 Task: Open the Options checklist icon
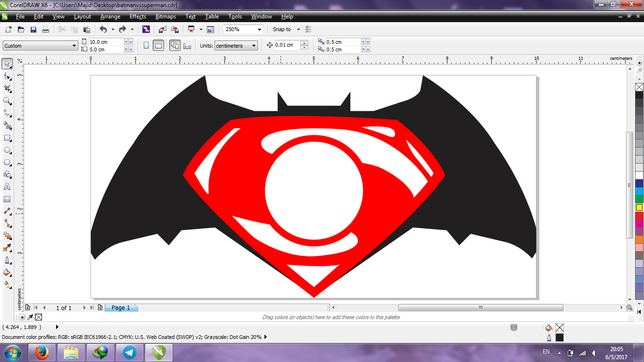tap(308, 29)
